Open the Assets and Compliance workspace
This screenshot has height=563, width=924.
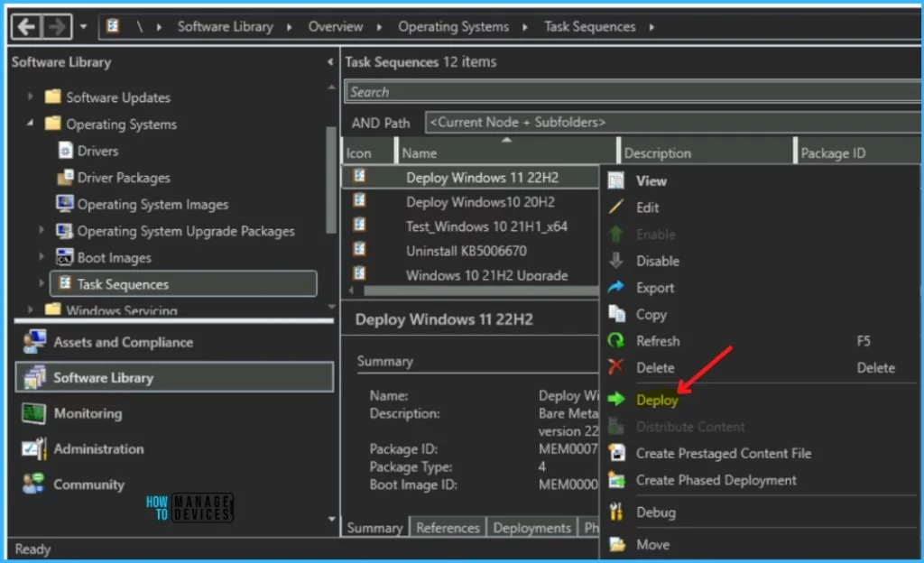pyautogui.click(x=174, y=342)
